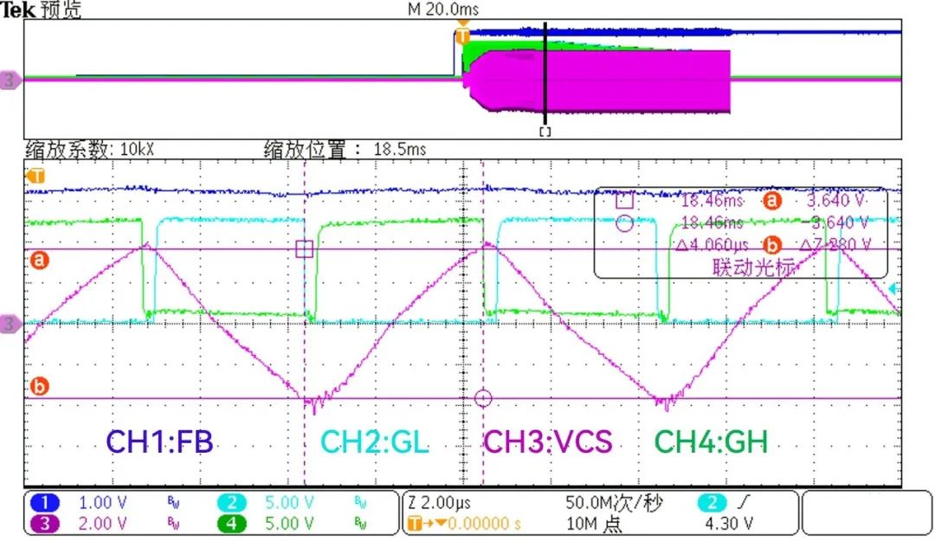Click the 10M 点 record length readout
This screenshot has height=560, width=935.
(594, 524)
